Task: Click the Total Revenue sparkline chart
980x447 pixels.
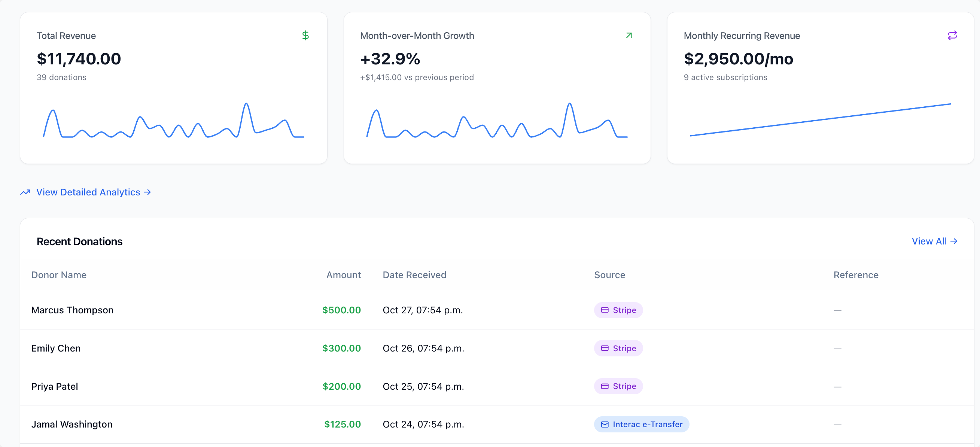Action: point(173,124)
